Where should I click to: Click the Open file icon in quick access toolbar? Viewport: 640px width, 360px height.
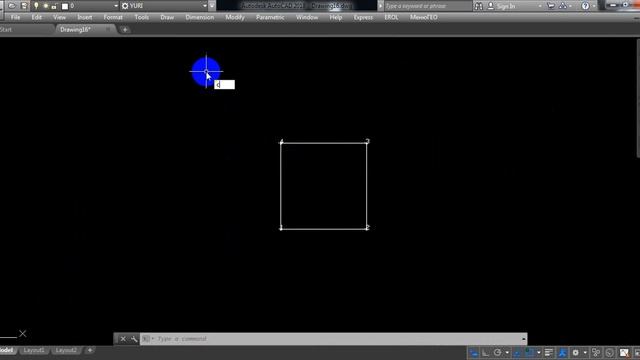pyautogui.click(x=12, y=6)
